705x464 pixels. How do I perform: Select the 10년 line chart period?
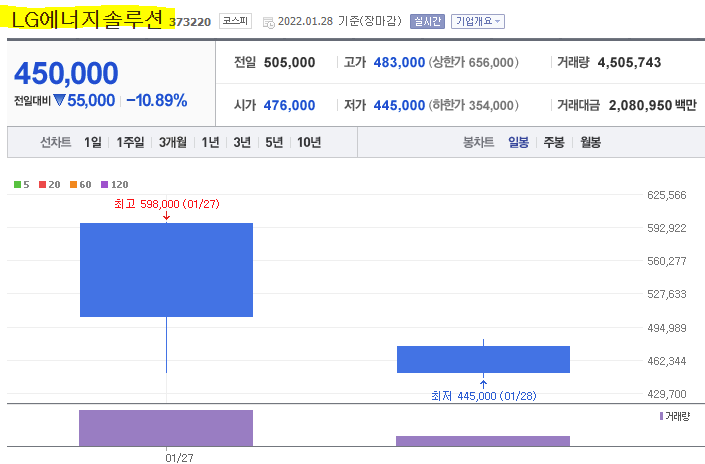tap(309, 143)
